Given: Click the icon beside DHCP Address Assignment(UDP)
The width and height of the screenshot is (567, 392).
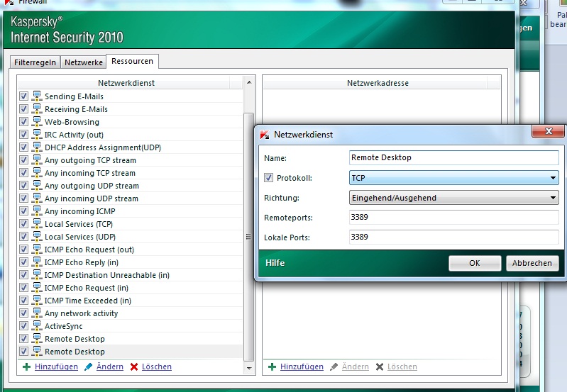Looking at the screenshot, I should tap(37, 147).
